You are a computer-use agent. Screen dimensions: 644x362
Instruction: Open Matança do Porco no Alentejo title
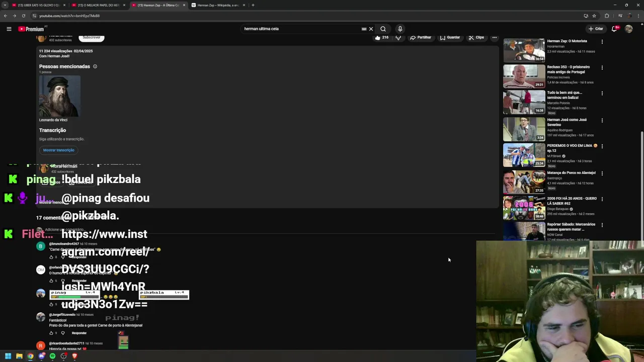pos(571,172)
